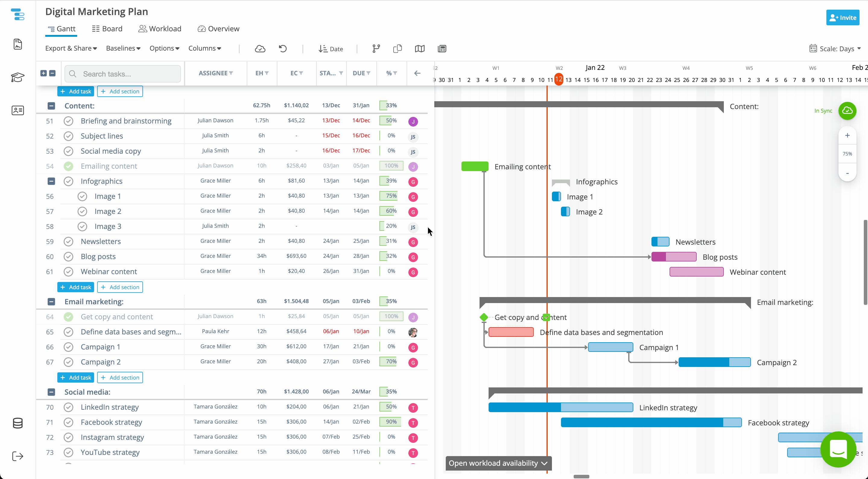Image resolution: width=868 pixels, height=479 pixels.
Task: Collapse the Email marketing section
Action: [x=51, y=302]
